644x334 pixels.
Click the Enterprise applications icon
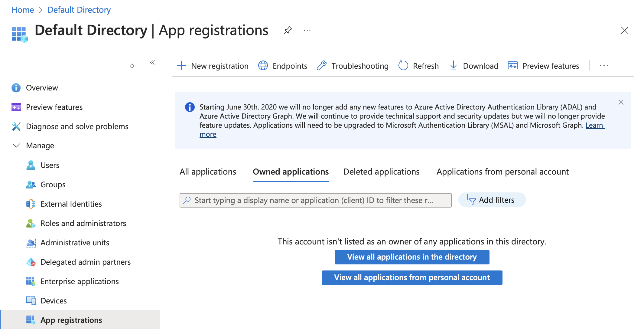[x=31, y=281]
